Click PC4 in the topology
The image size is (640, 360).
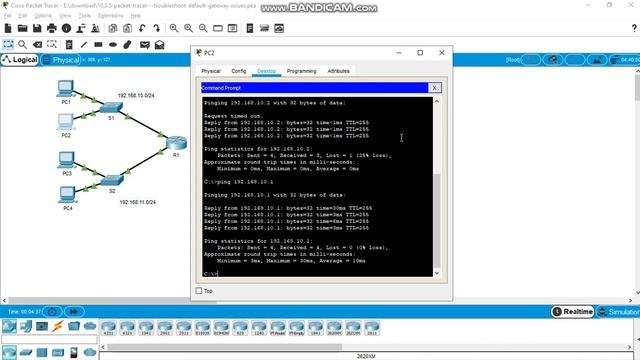[67, 195]
